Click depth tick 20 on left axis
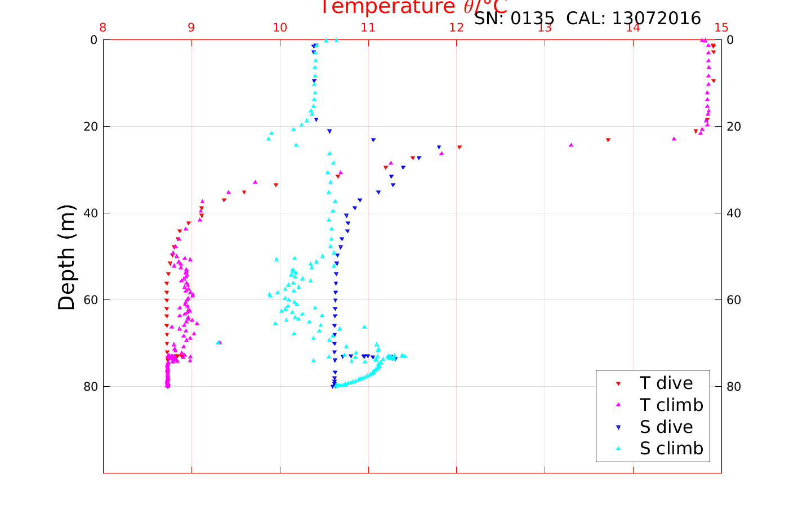 (x=90, y=127)
